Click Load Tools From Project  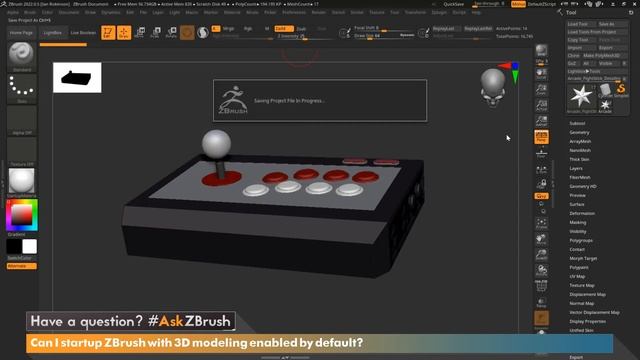[597, 32]
